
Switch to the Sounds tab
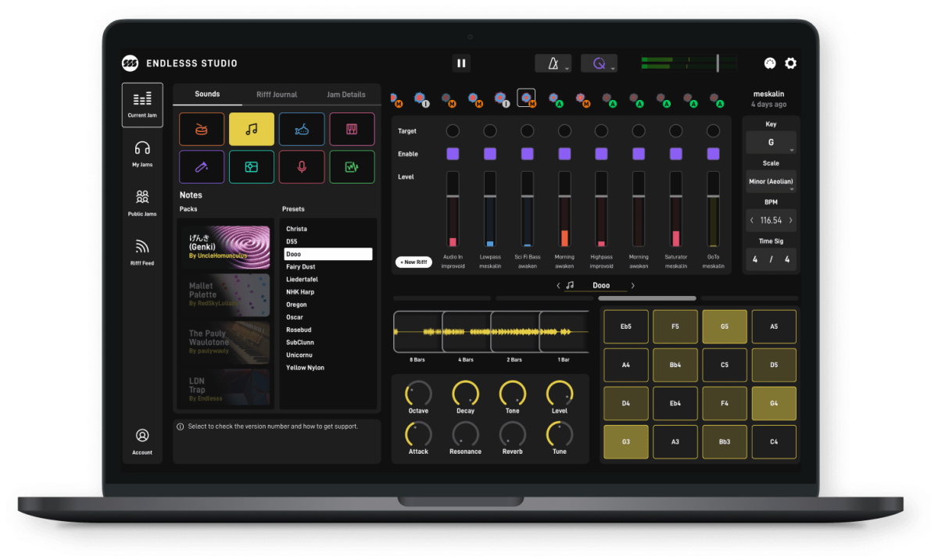207,95
